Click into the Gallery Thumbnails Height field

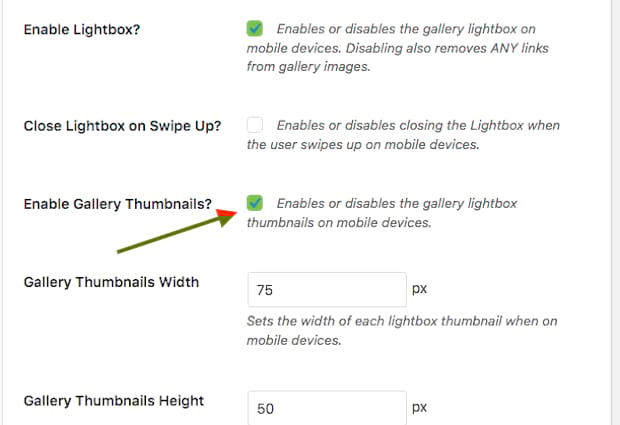coord(326,408)
